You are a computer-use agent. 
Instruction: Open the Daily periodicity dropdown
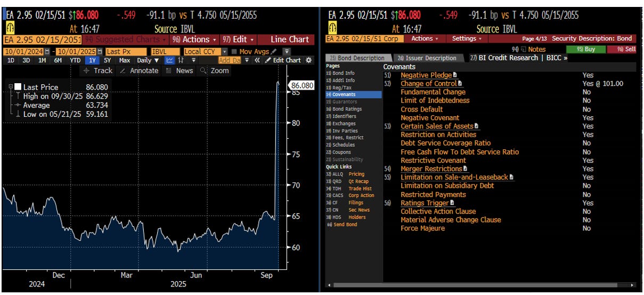[148, 60]
